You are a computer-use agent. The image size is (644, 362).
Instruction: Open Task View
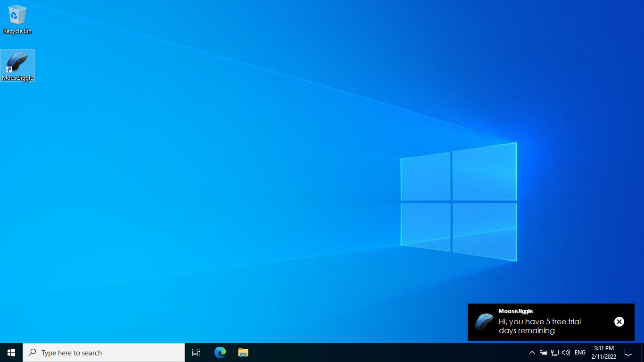[x=196, y=352]
